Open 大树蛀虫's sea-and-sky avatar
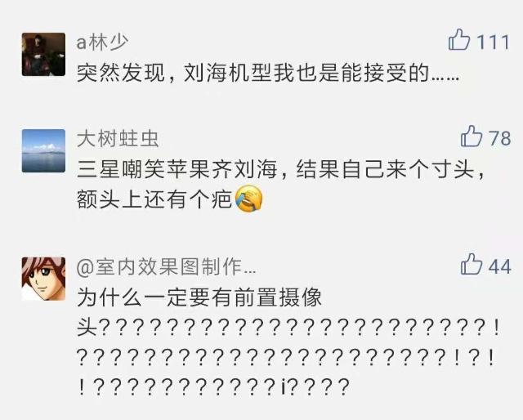523x420 pixels. (43, 151)
